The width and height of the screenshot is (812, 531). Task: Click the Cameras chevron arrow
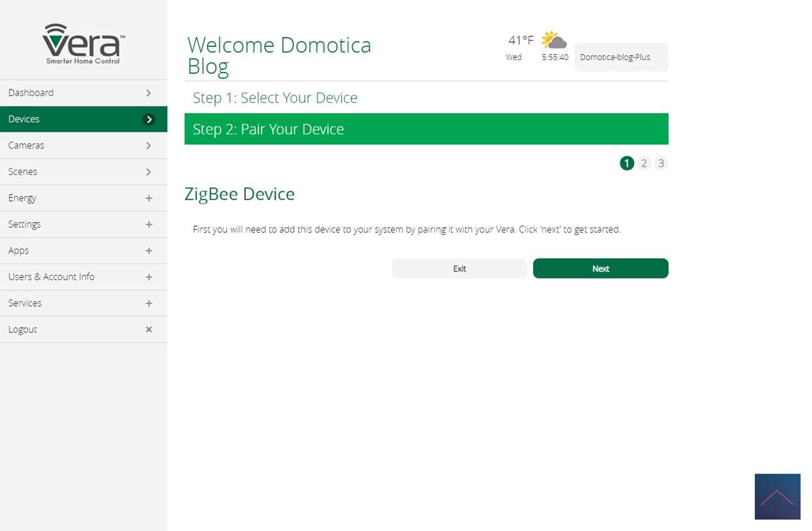(x=149, y=146)
